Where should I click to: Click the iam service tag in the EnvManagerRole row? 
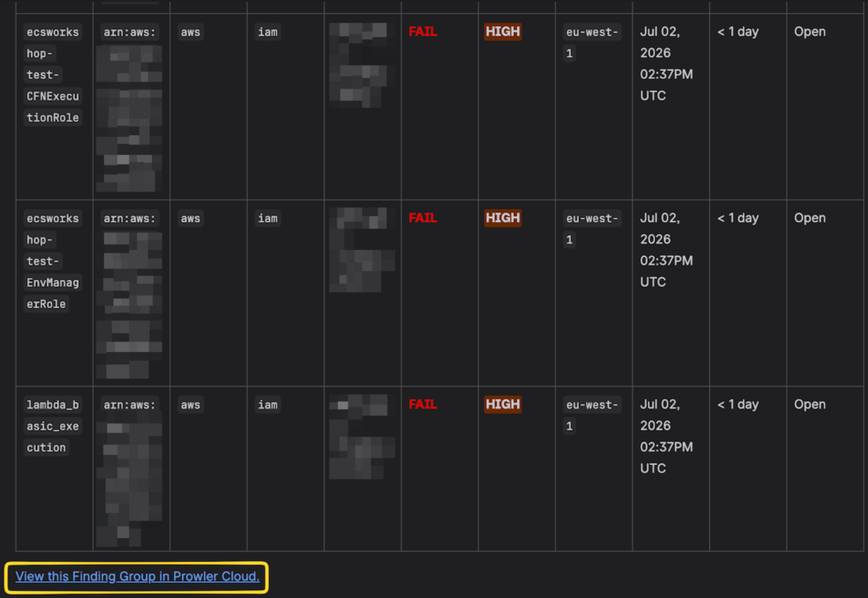pos(268,218)
